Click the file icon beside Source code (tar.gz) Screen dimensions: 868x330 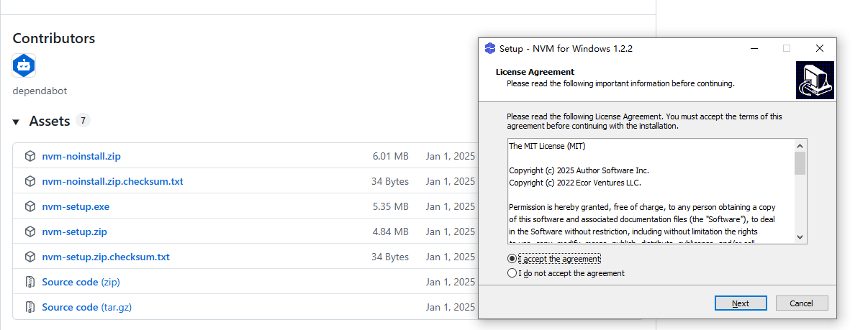point(30,307)
